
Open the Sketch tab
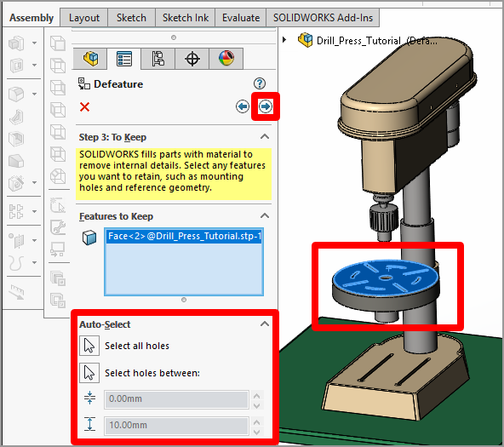coord(131,18)
